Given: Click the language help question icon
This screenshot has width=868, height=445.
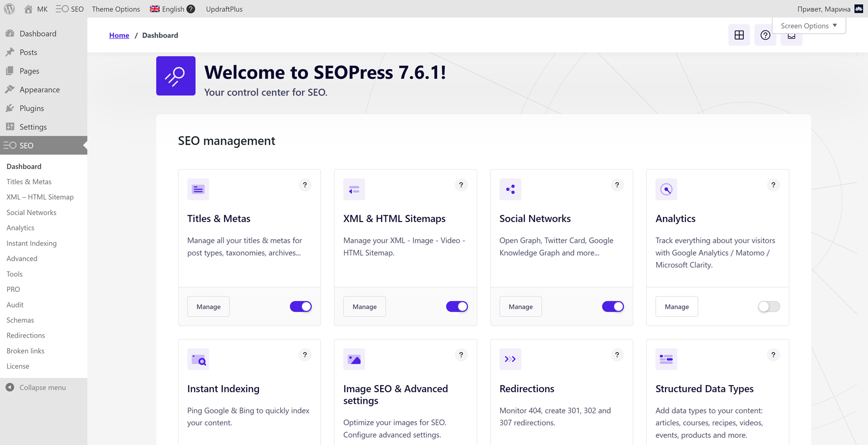Looking at the screenshot, I should 191,9.
